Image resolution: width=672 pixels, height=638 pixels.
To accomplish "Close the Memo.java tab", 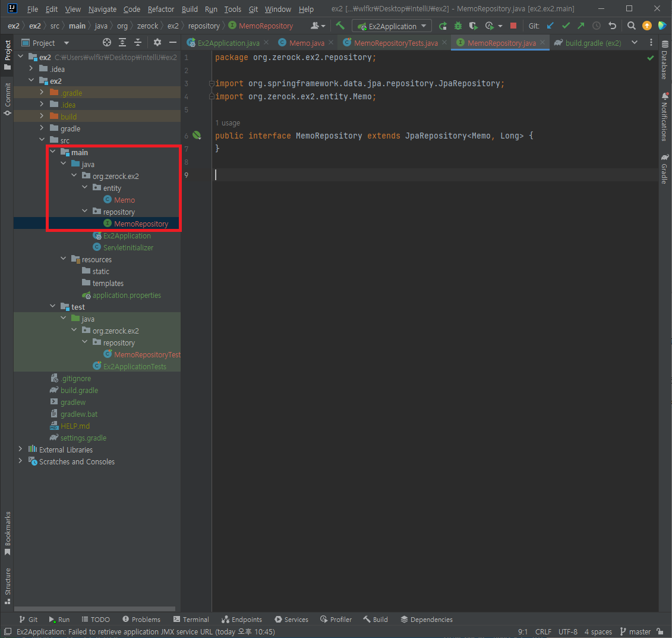I will click(x=331, y=42).
